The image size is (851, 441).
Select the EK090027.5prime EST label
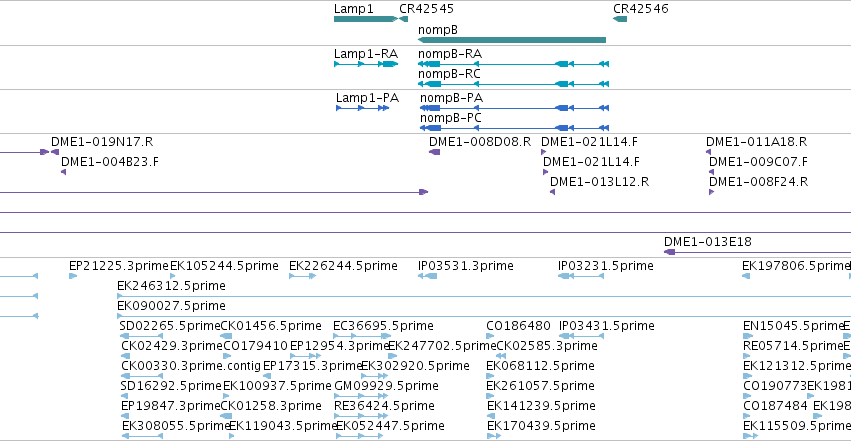coord(172,306)
